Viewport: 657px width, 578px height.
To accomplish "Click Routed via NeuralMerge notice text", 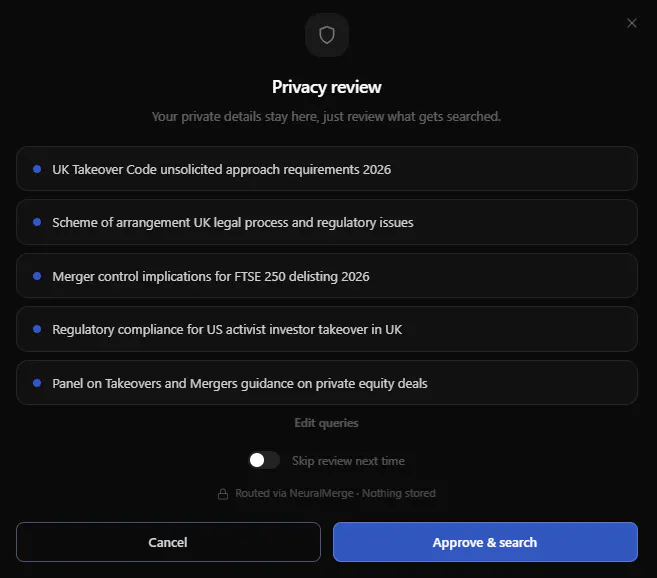I will (335, 493).
